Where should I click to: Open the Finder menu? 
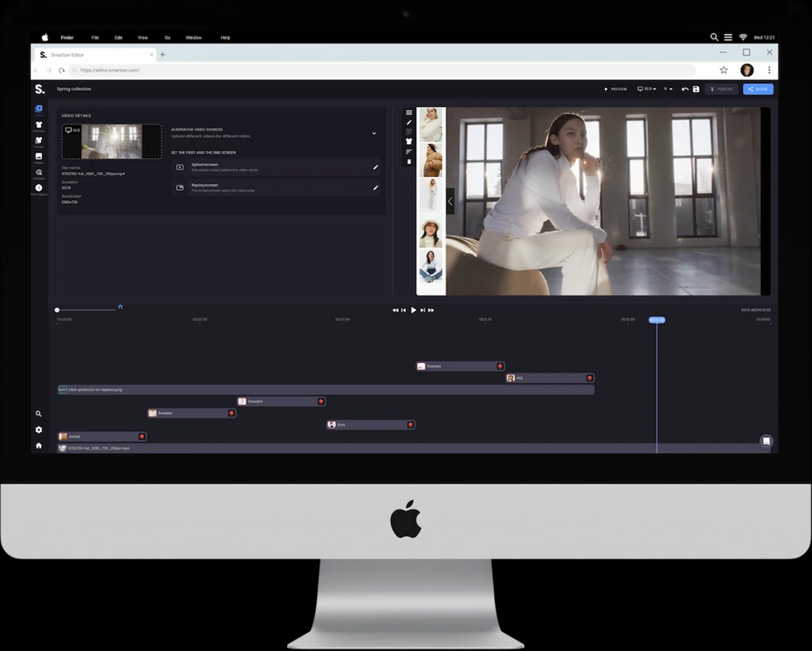(x=67, y=38)
